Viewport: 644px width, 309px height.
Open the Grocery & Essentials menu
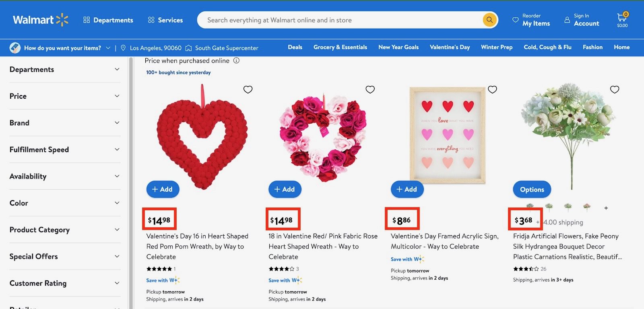pos(340,47)
